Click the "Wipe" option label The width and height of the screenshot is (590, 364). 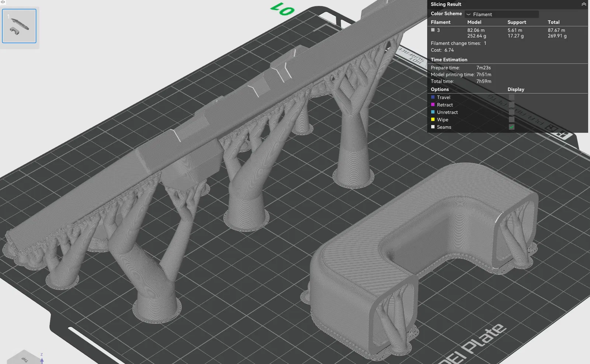click(x=442, y=119)
